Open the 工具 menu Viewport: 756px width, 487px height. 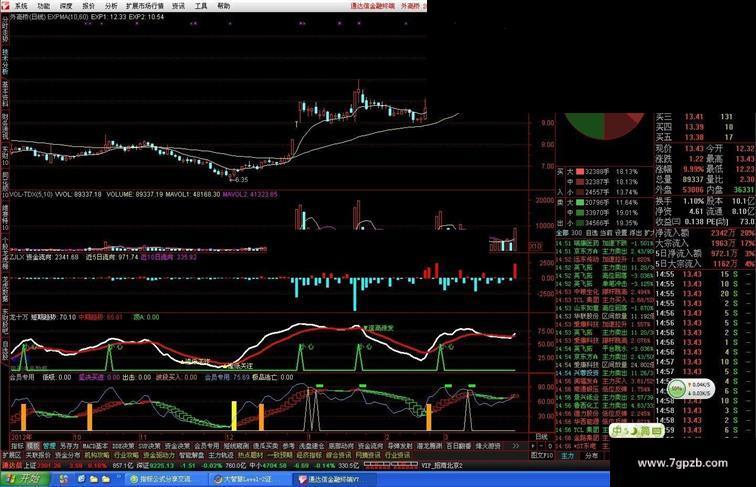tap(201, 6)
